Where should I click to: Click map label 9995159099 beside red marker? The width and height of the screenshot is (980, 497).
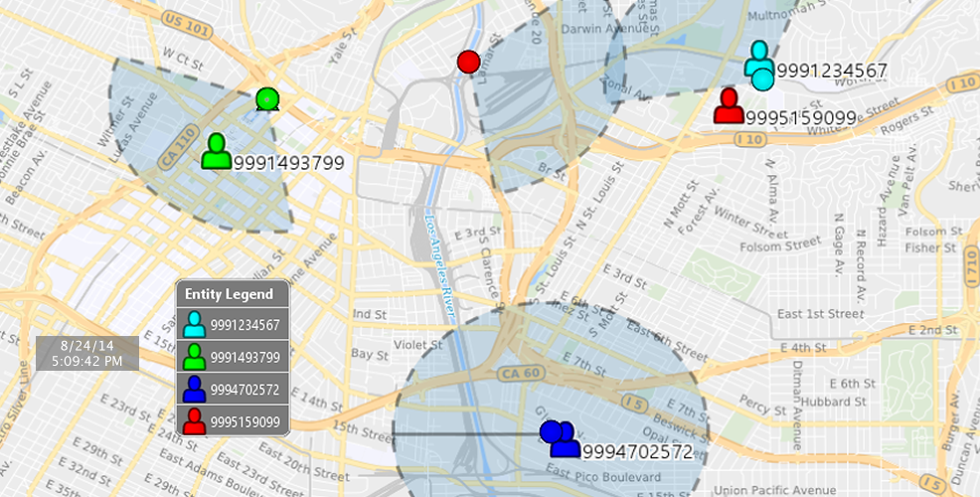coord(801,118)
